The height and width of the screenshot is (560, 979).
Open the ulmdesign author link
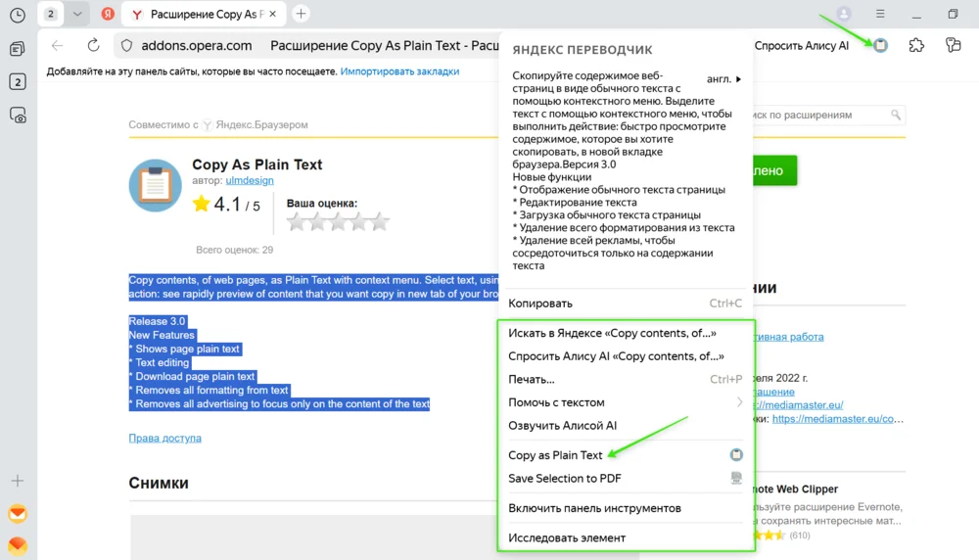click(249, 180)
